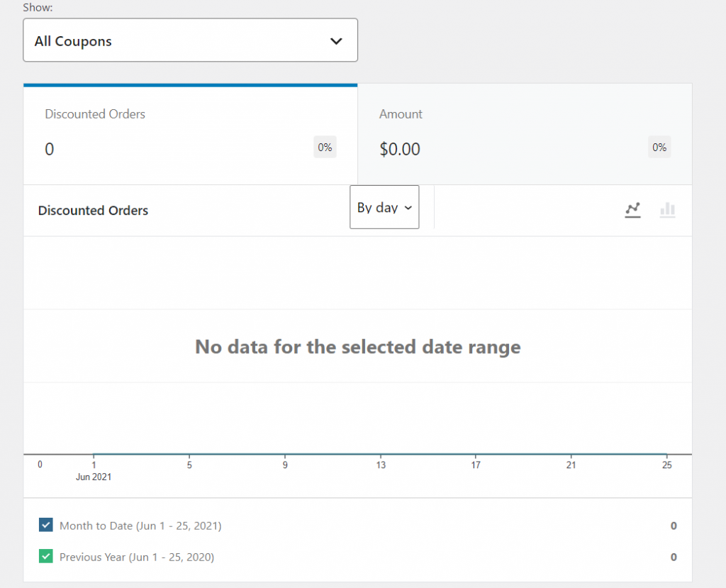Click the chevron arrow in All Coupons

coord(336,41)
